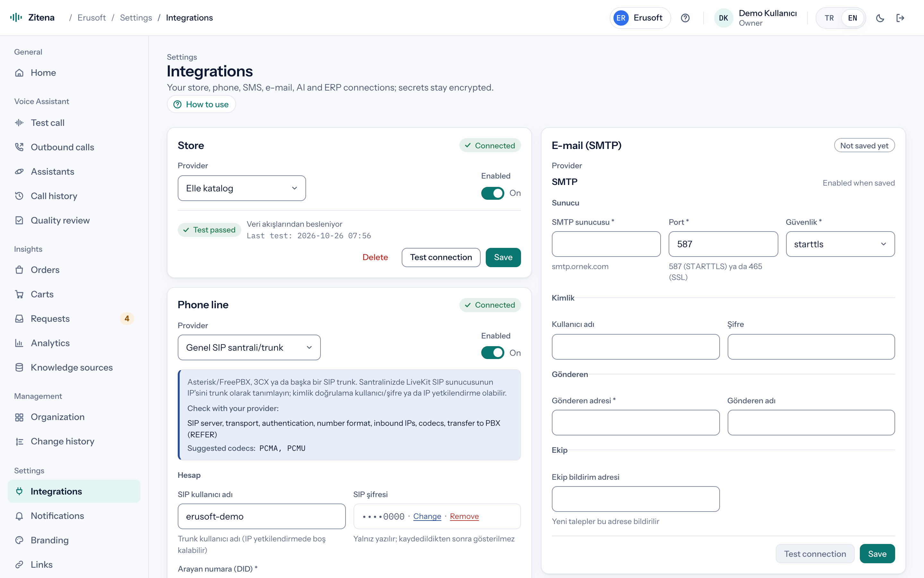Click the Branding palette icon
The height and width of the screenshot is (578, 924).
coord(19,540)
